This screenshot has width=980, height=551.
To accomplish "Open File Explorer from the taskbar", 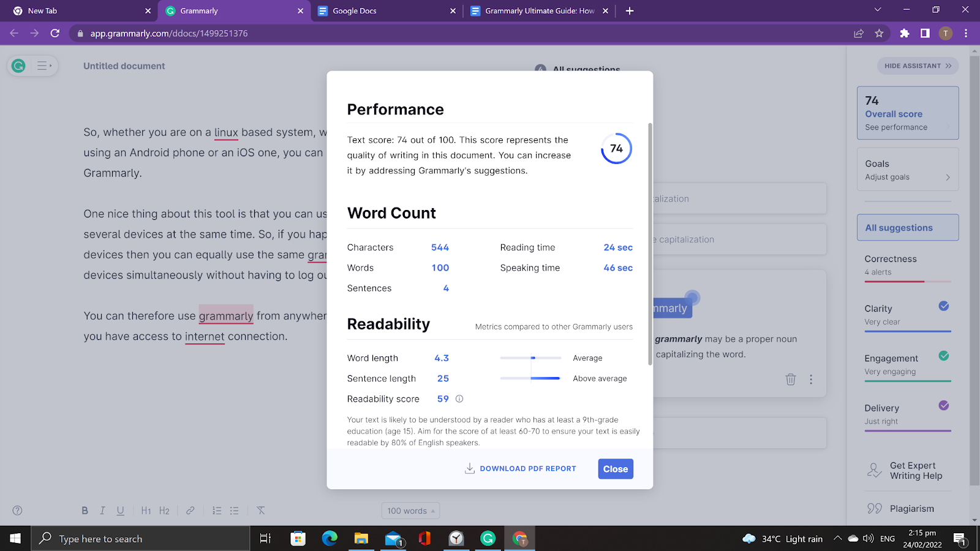I will point(361,539).
